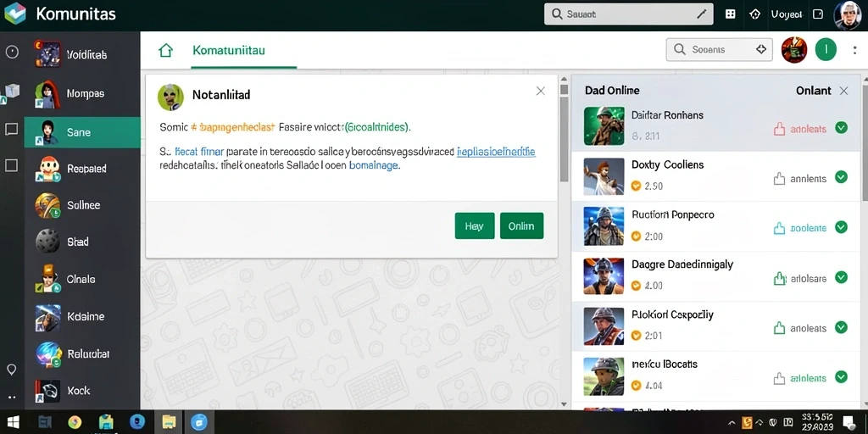Select Voiditab in the sidebar
The height and width of the screenshot is (434, 868).
(82, 55)
